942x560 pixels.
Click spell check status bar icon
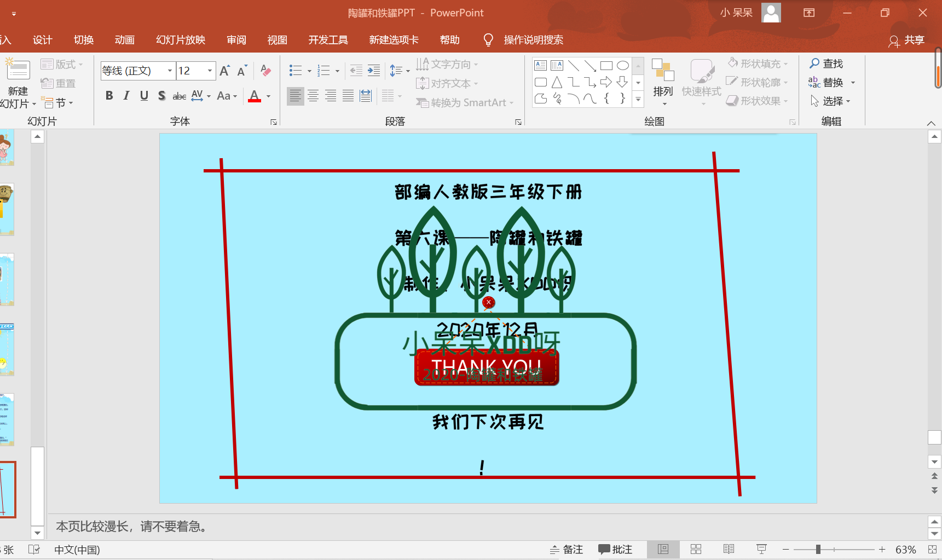pyautogui.click(x=34, y=549)
